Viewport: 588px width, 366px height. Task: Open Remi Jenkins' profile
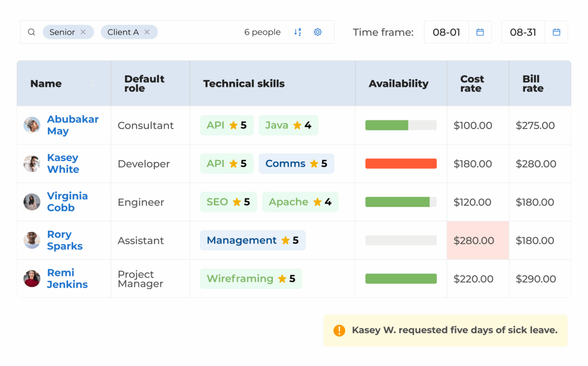click(x=67, y=279)
